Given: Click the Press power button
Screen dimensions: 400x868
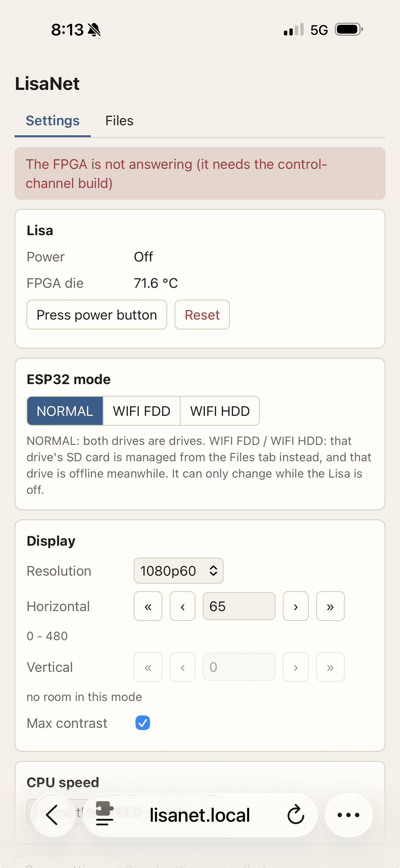Looking at the screenshot, I should click(97, 315).
